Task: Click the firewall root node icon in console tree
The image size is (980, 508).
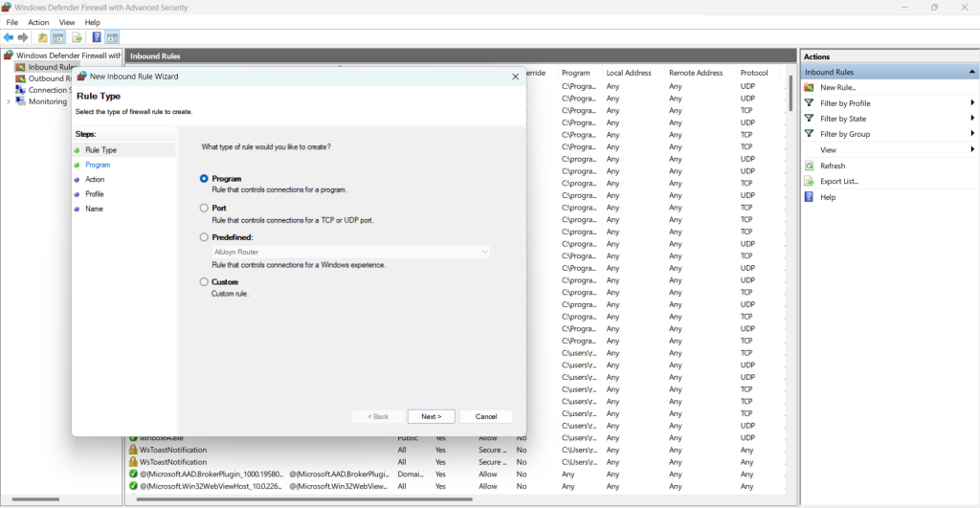Action: pos(9,55)
